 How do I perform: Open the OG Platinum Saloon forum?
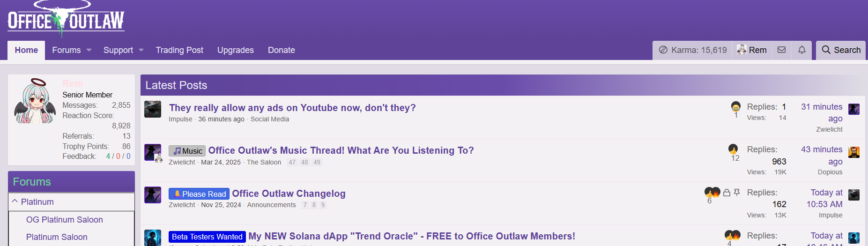64,220
